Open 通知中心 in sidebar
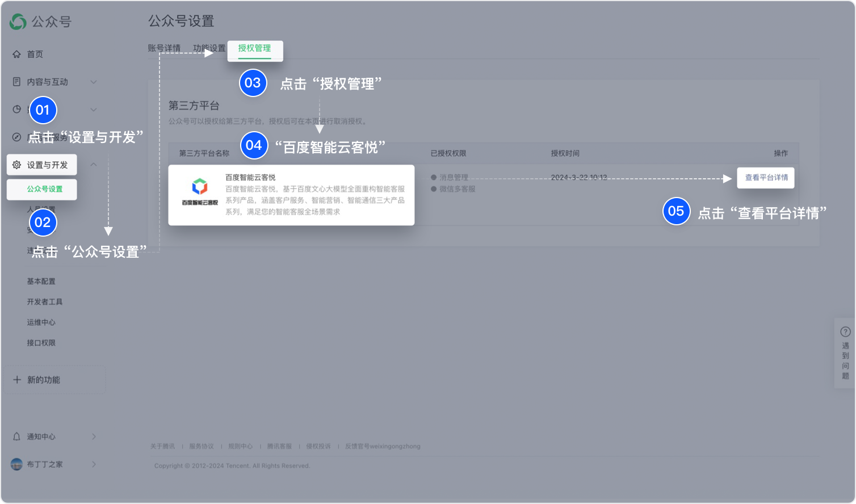Screen dimensions: 856x504 point(41,436)
